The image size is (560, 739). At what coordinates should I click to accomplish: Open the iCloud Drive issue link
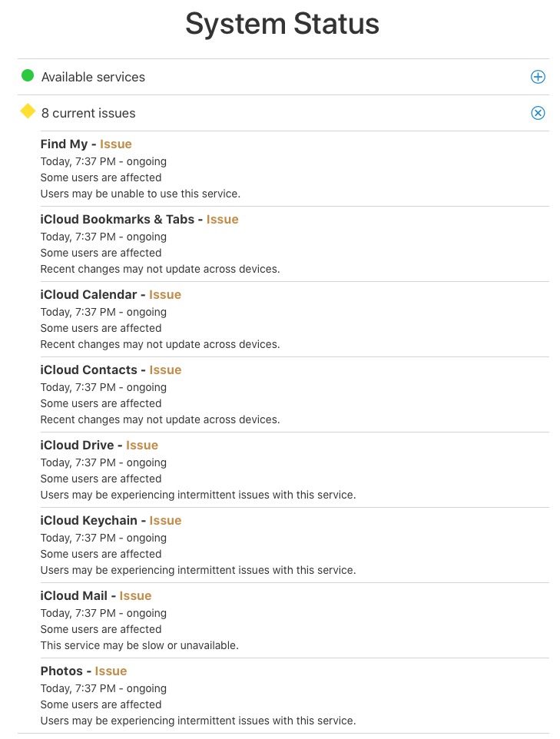pyautogui.click(x=142, y=445)
